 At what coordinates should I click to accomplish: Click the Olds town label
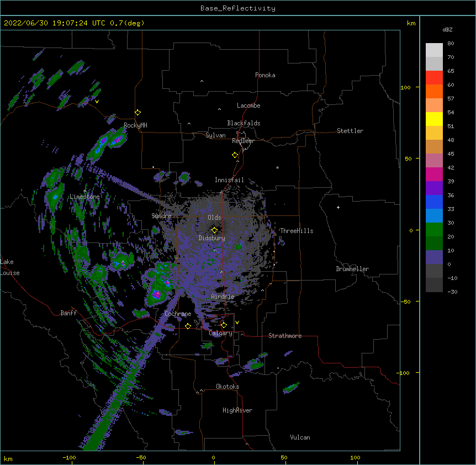pyautogui.click(x=214, y=218)
